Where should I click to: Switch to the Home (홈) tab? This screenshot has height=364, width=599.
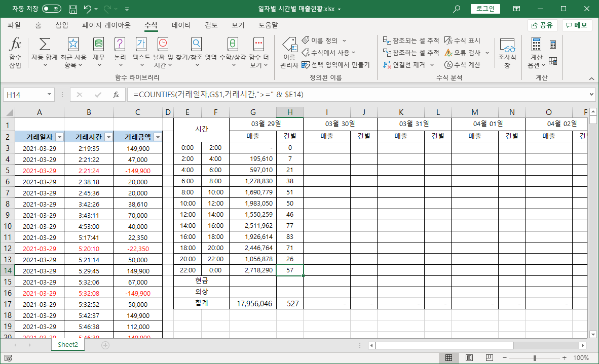pyautogui.click(x=38, y=25)
